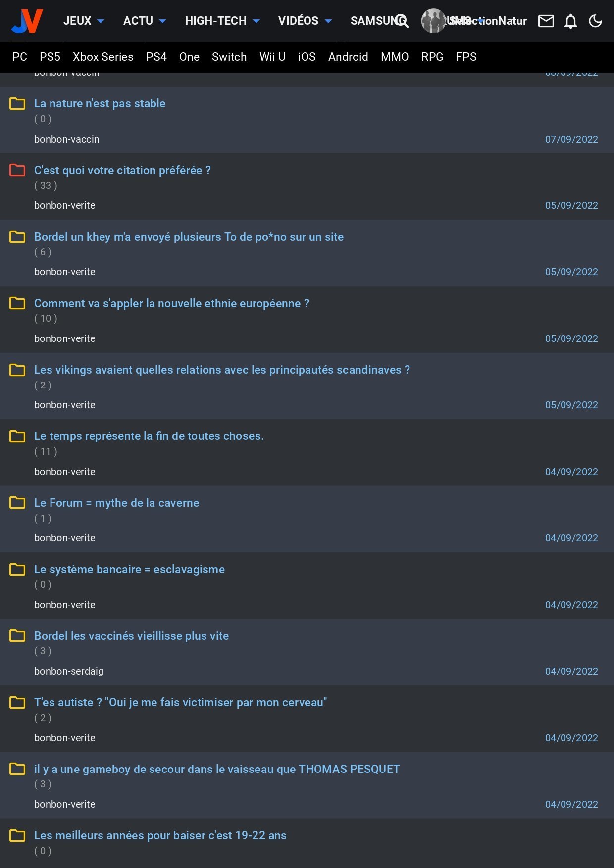This screenshot has height=868, width=614.
Task: Open topic 'Bordel les vaccinés vieillisse plus vite'
Action: (x=131, y=636)
